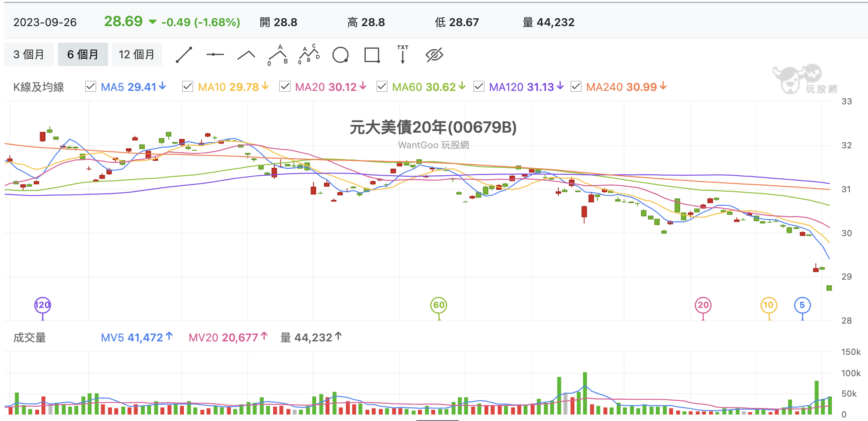Select the 0-A-B-C-D wave pattern tool
This screenshot has width=868, height=421.
pyautogui.click(x=309, y=54)
